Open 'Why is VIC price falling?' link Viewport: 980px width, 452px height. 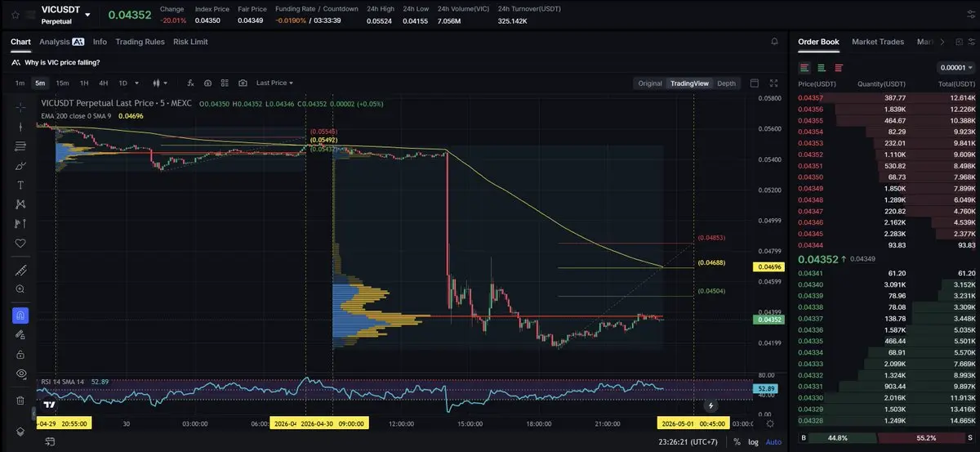click(x=60, y=62)
